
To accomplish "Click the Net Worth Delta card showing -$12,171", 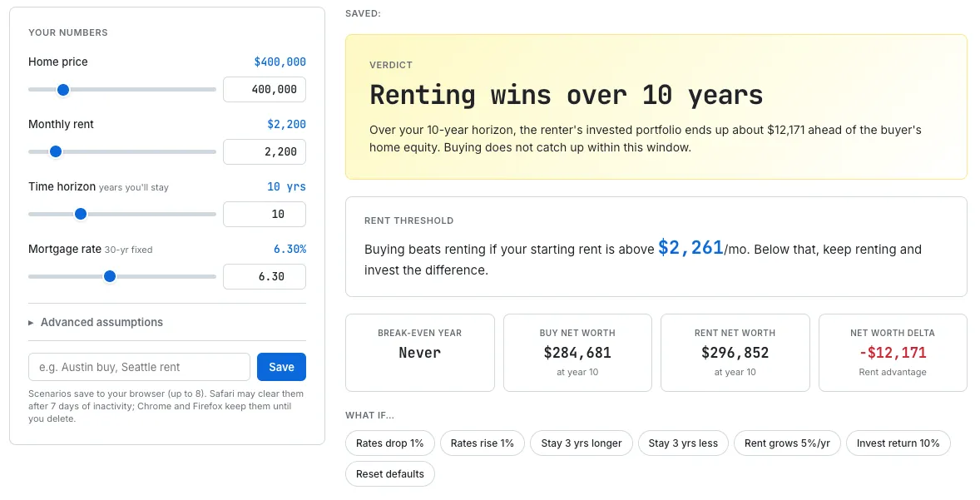I will 893,352.
